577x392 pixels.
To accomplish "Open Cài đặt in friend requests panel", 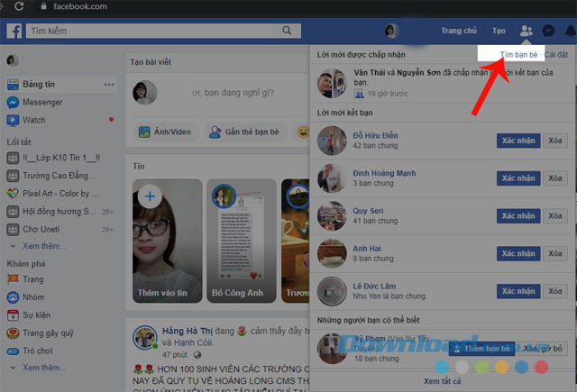I will click(x=556, y=55).
